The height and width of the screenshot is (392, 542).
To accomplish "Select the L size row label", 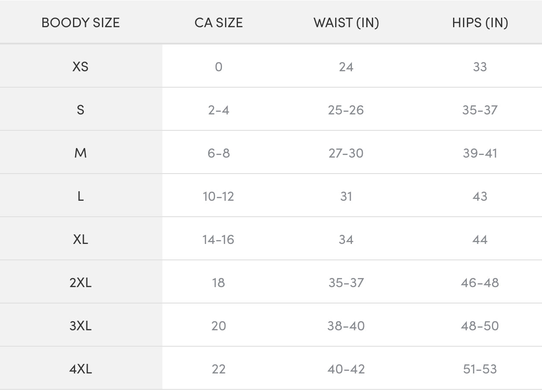I will tap(81, 196).
